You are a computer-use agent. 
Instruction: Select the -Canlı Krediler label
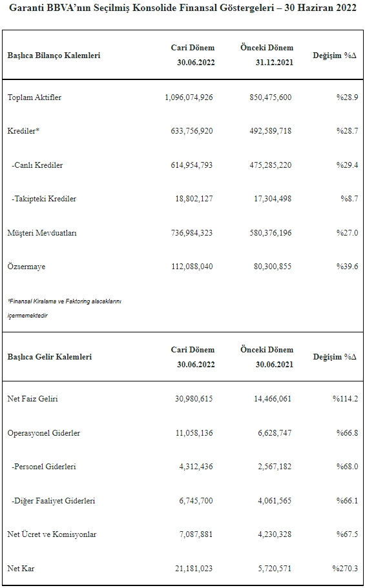click(37, 165)
